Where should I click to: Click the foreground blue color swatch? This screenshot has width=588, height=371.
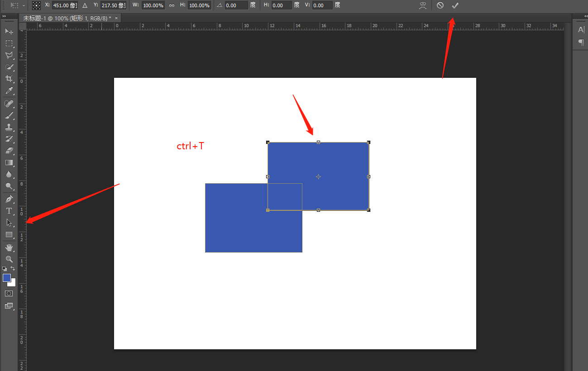pos(7,278)
